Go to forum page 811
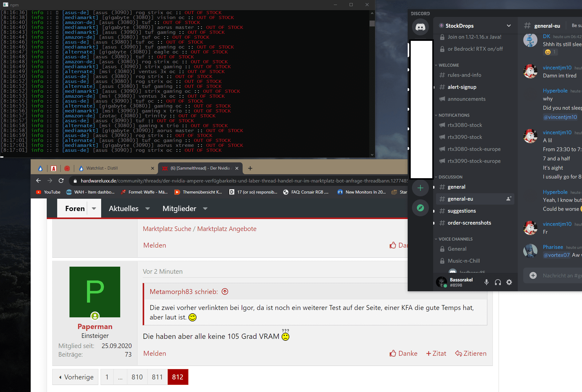 pos(157,377)
